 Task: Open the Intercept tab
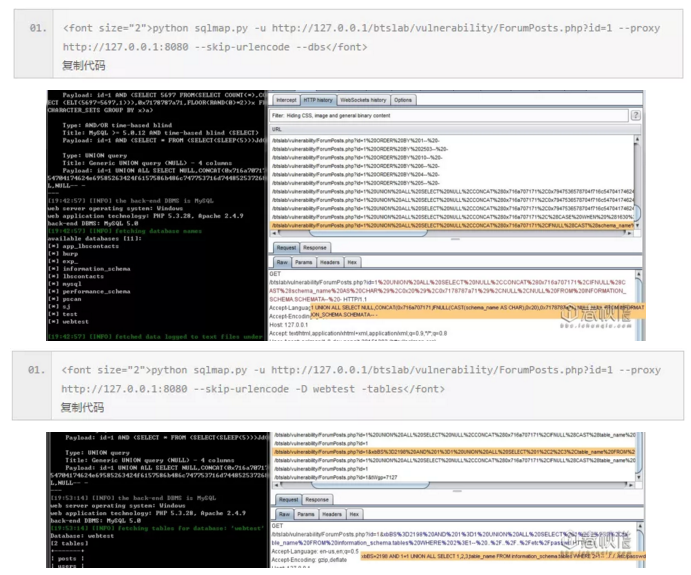point(286,100)
